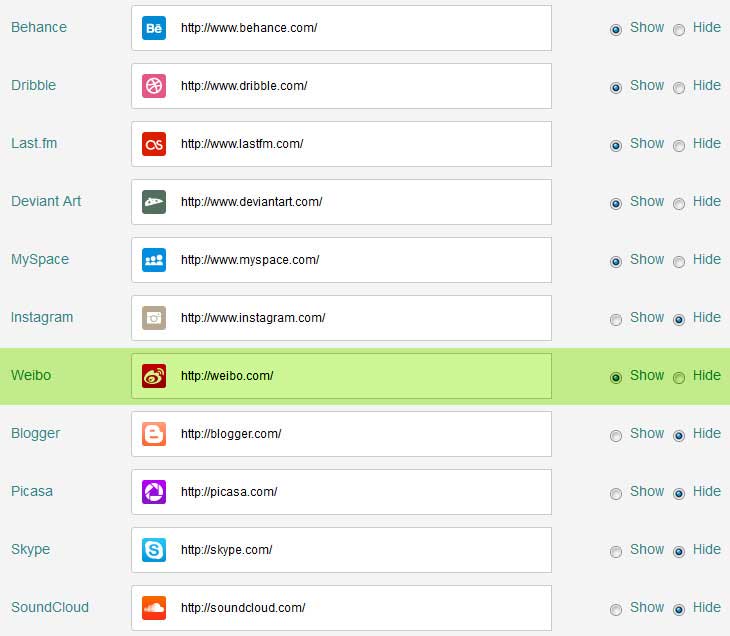Select the Hide radio button for Blogger
This screenshot has height=636, width=730.
point(679,436)
